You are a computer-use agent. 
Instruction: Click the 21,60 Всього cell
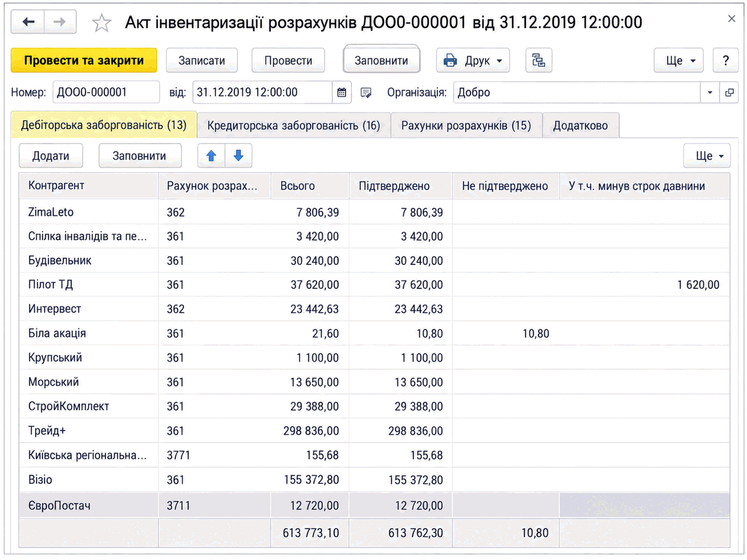pos(310,333)
